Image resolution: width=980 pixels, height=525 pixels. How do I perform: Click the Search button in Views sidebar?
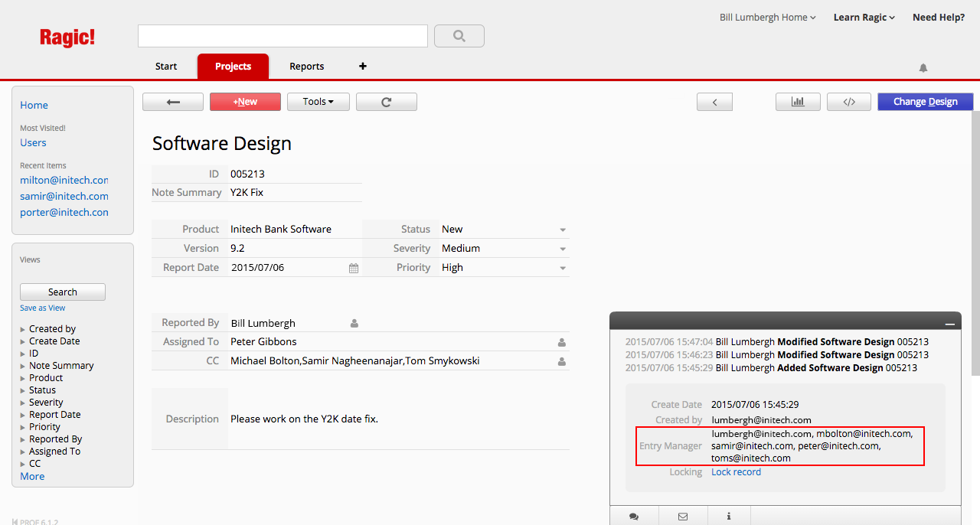pyautogui.click(x=63, y=292)
